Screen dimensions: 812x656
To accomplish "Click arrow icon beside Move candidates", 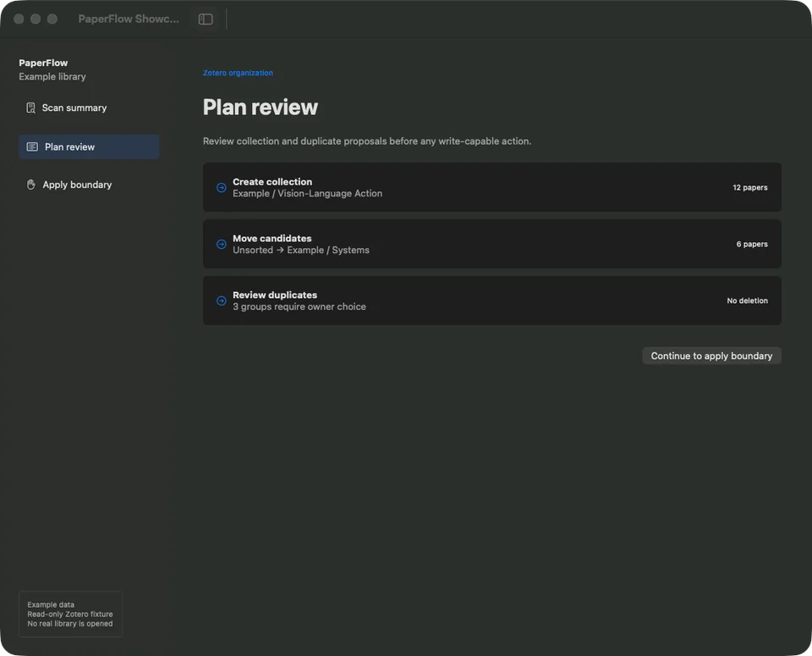I will (221, 244).
